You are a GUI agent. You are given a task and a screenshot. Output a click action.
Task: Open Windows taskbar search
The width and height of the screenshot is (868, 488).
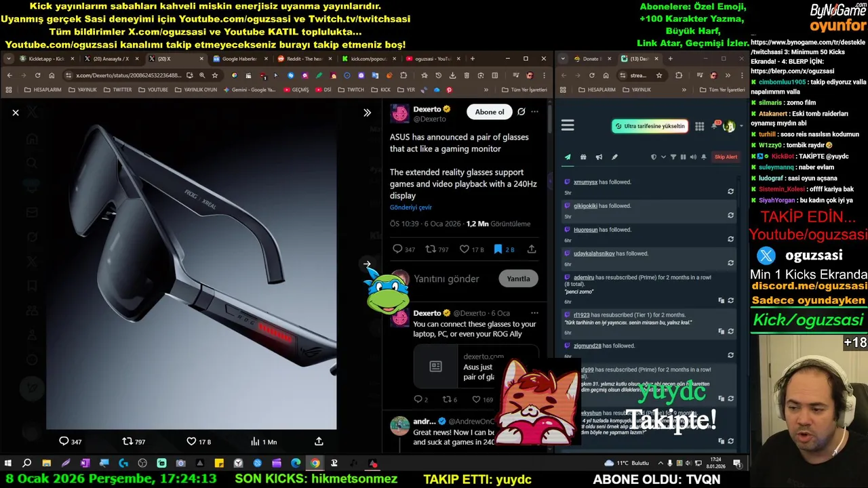pos(27,464)
